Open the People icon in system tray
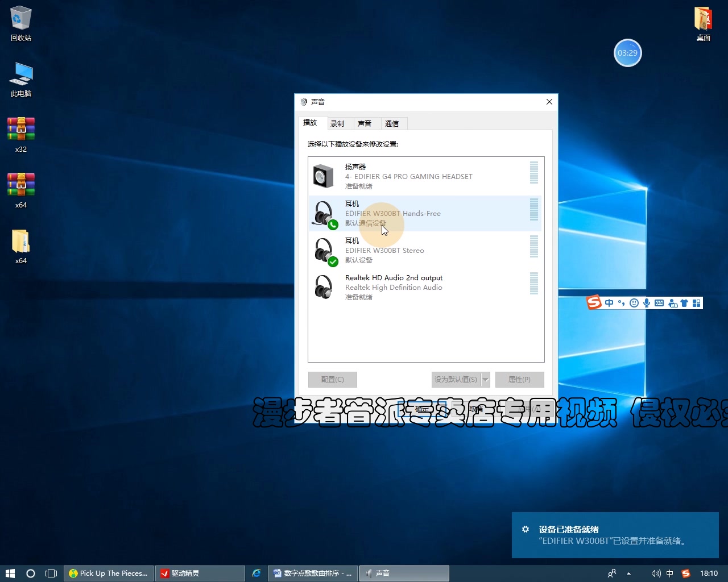The image size is (728, 582). click(x=611, y=573)
